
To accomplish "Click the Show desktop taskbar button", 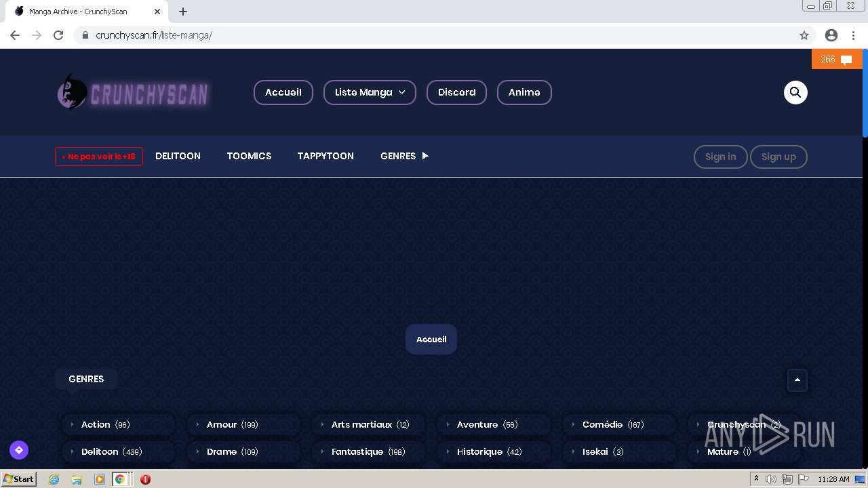I will click(860, 479).
